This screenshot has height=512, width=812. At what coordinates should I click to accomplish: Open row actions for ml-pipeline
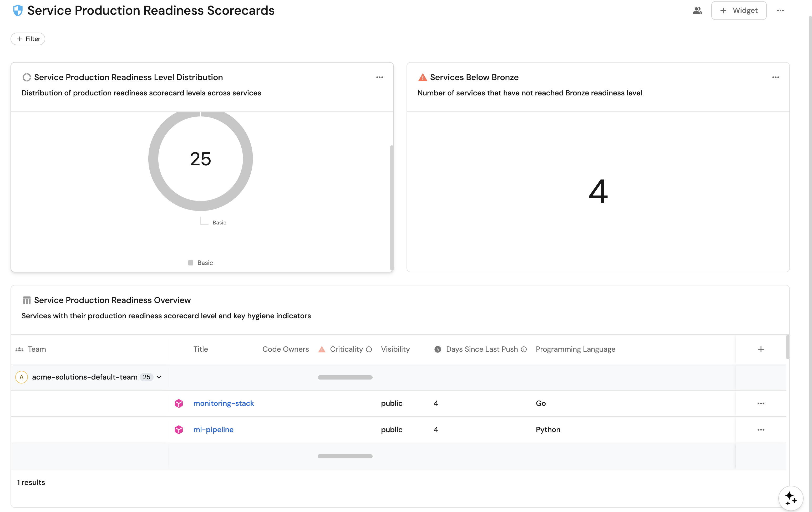tap(760, 429)
